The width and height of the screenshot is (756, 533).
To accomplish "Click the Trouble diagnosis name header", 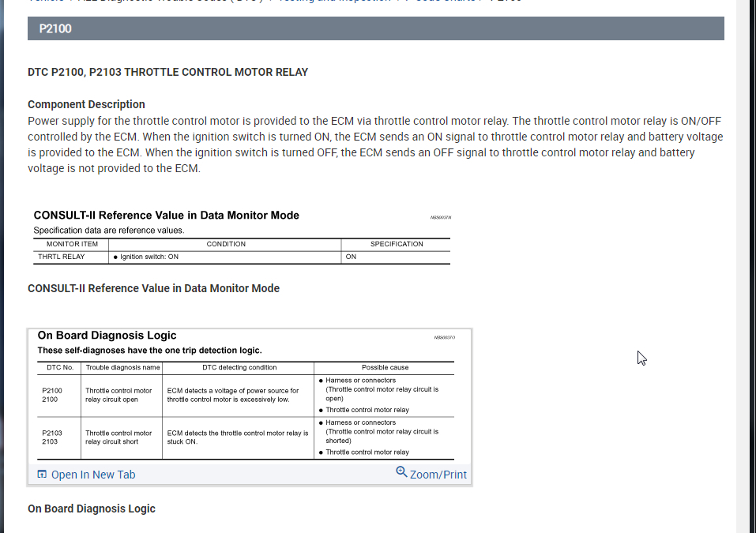I will pyautogui.click(x=122, y=367).
